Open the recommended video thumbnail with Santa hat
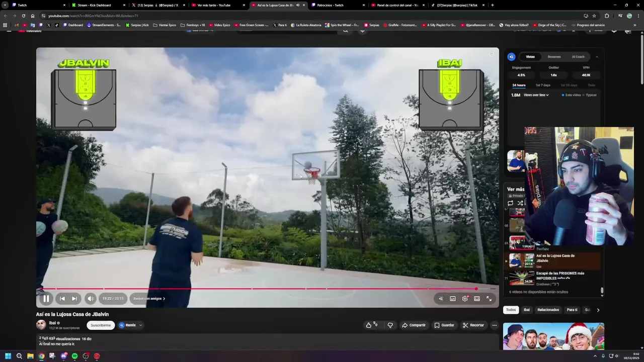This screenshot has height=362, width=644. 553,336
